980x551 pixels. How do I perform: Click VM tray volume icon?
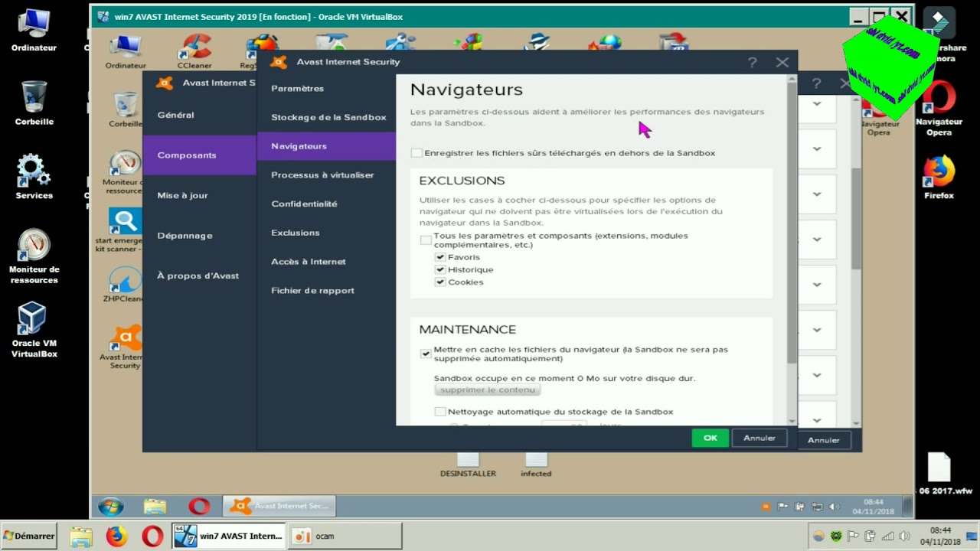pyautogui.click(x=835, y=507)
